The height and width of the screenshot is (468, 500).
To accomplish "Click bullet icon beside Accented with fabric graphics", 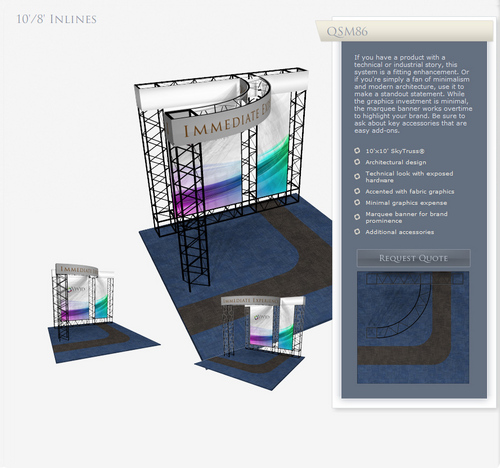I will (357, 191).
